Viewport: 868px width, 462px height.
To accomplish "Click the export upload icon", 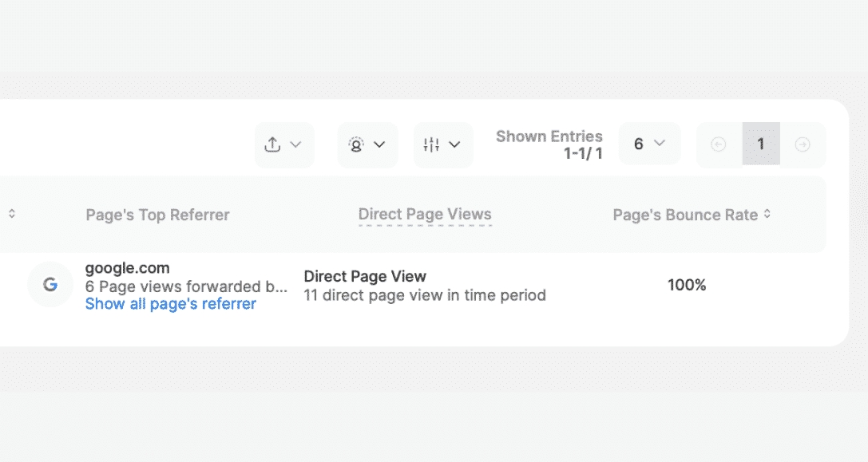I will pyautogui.click(x=272, y=144).
